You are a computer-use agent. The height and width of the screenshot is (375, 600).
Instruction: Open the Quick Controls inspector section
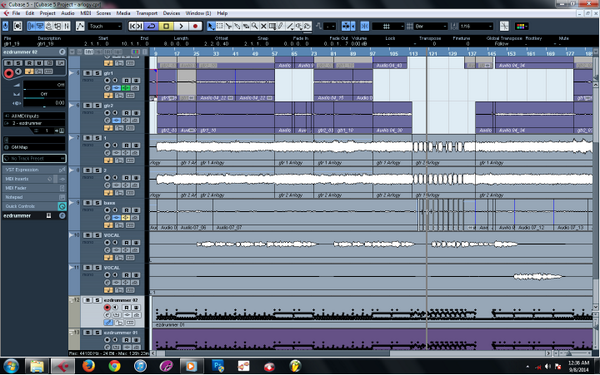point(34,206)
